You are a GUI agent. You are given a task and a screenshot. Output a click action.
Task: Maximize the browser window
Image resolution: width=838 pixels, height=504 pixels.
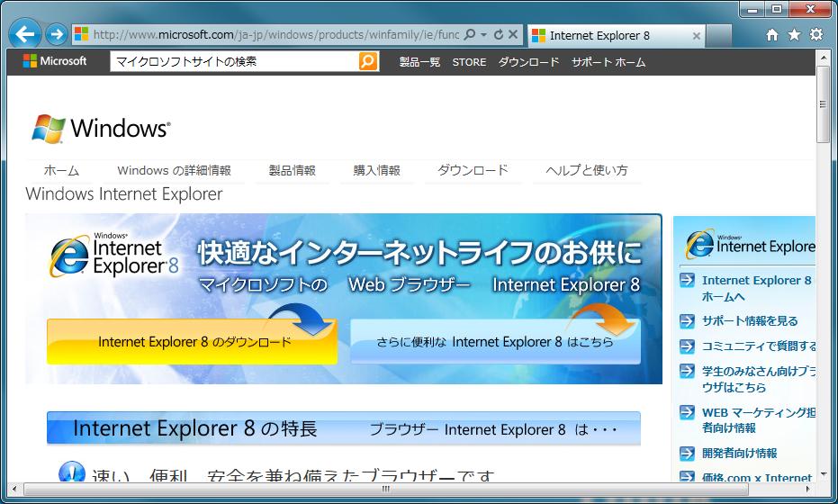pos(777,9)
